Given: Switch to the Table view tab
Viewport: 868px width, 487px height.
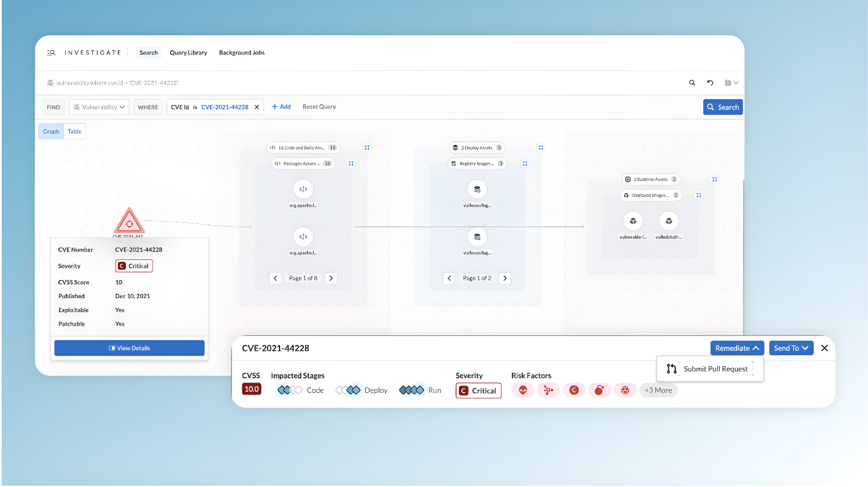Looking at the screenshot, I should [74, 131].
